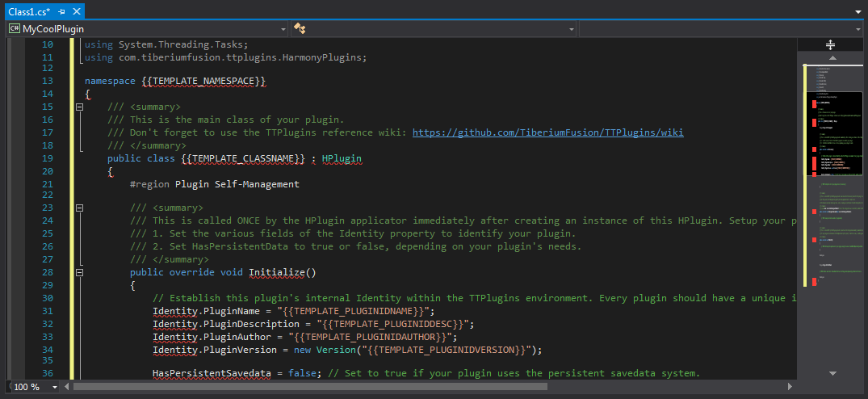Click the horizontal scrollbar left arrow
The image size is (868, 399).
click(x=67, y=387)
